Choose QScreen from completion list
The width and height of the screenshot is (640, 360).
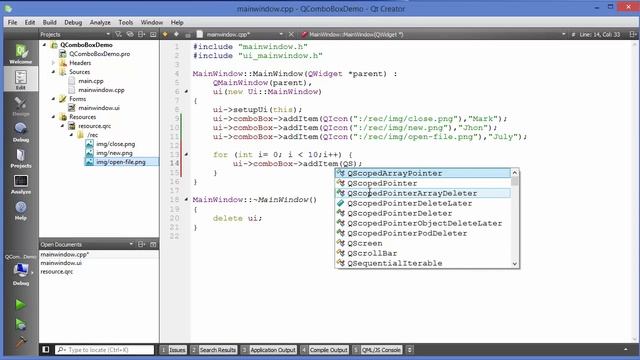tap(423, 243)
